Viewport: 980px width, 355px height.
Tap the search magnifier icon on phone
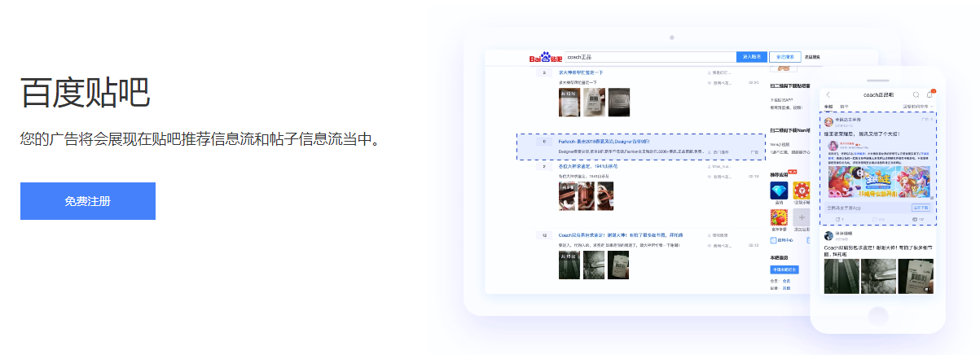click(x=916, y=95)
